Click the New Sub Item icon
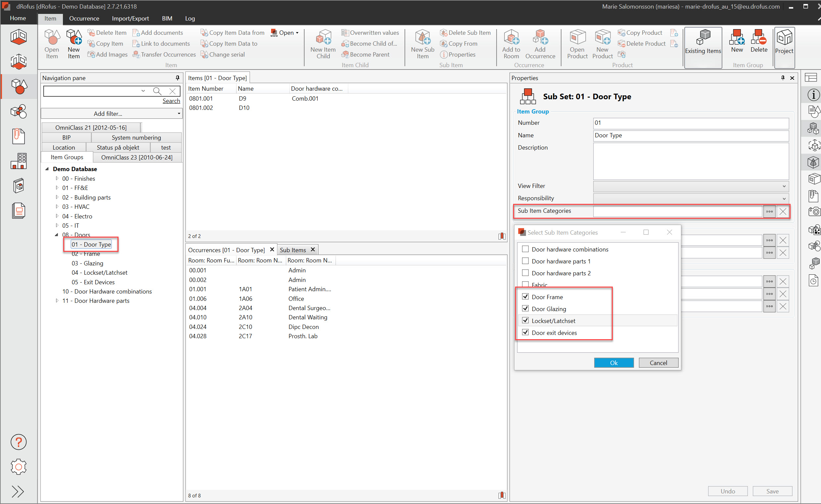Screen dimensions: 821x504 (422, 44)
